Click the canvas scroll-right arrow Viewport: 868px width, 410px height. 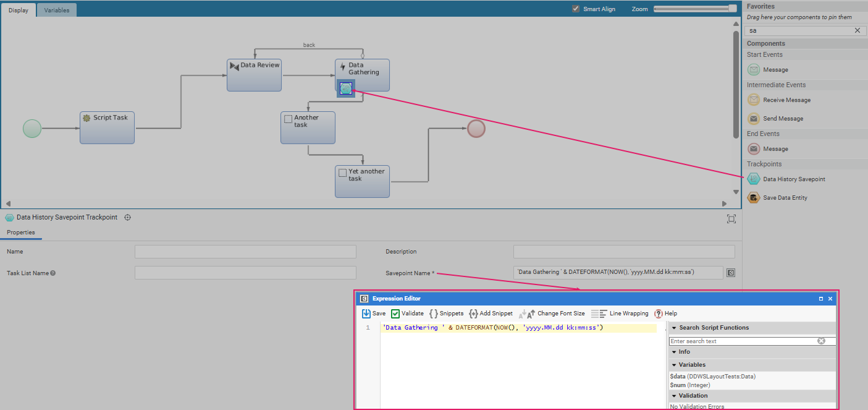click(x=725, y=203)
